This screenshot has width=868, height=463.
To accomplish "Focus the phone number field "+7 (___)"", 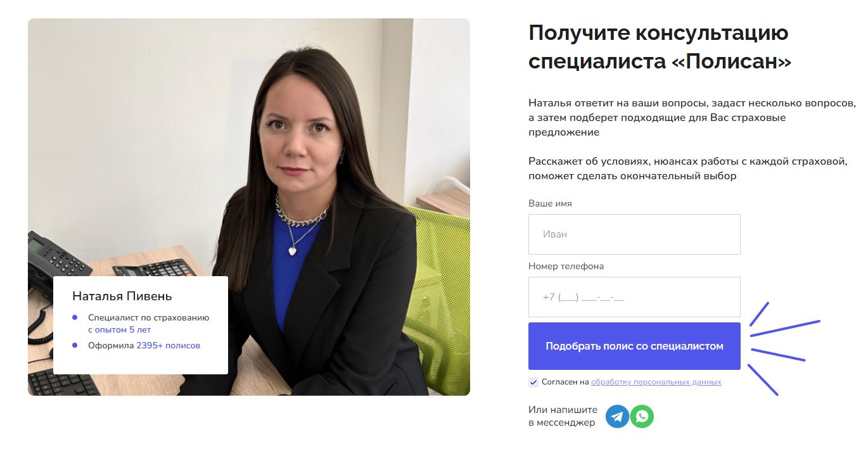I will [634, 297].
